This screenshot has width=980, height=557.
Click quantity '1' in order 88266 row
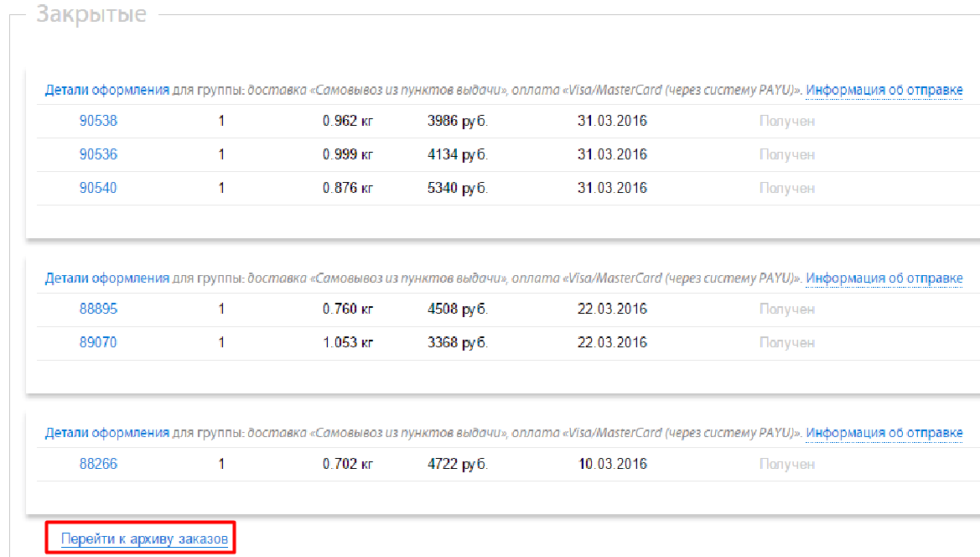[x=221, y=464]
